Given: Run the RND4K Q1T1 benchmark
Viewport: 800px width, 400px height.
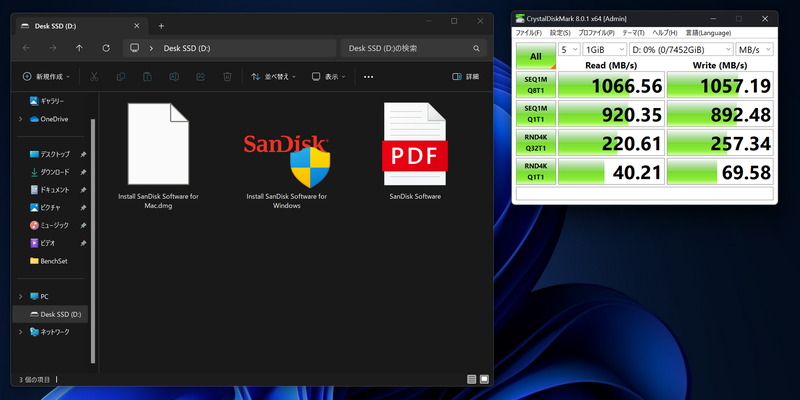Looking at the screenshot, I should 536,171.
